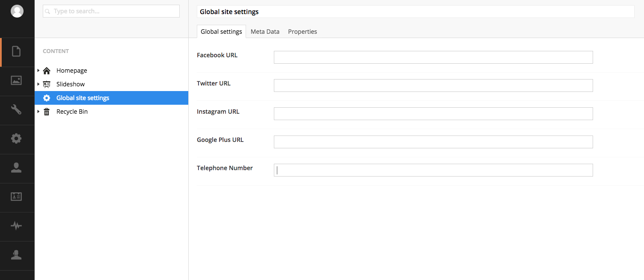Select Recycle Bin in the content tree
Viewport: 644px width, 280px height.
click(72, 112)
